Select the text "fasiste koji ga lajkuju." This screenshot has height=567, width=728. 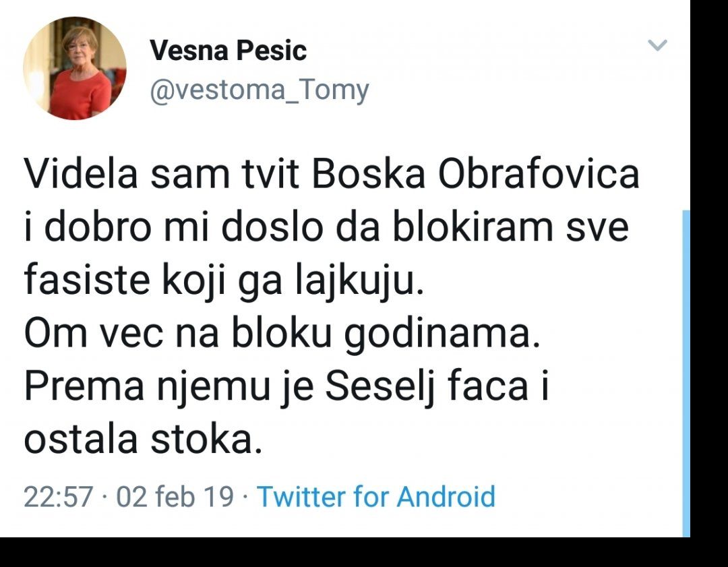(x=225, y=281)
